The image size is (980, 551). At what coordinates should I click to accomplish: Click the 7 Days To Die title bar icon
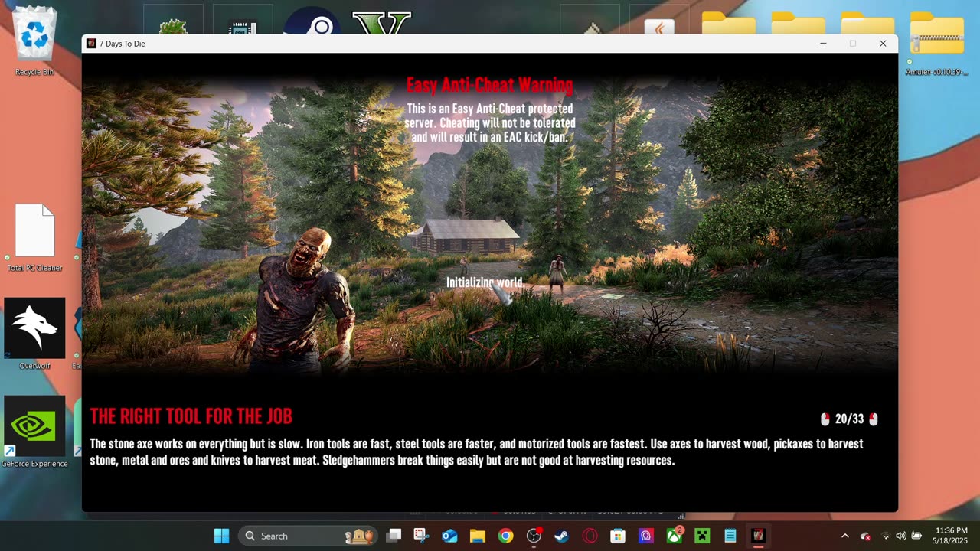[x=91, y=44]
